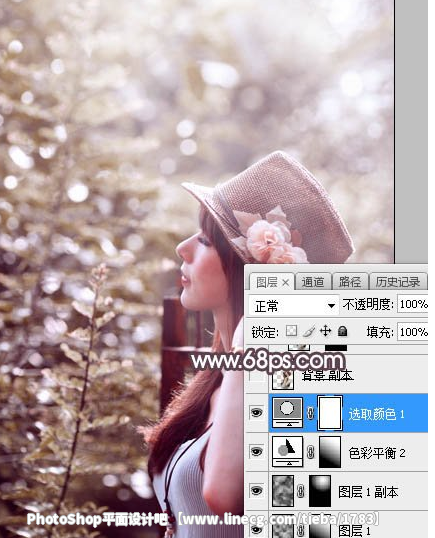435x538 pixels.
Task: Hide the 图层 1 副本 layer
Action: click(257, 491)
